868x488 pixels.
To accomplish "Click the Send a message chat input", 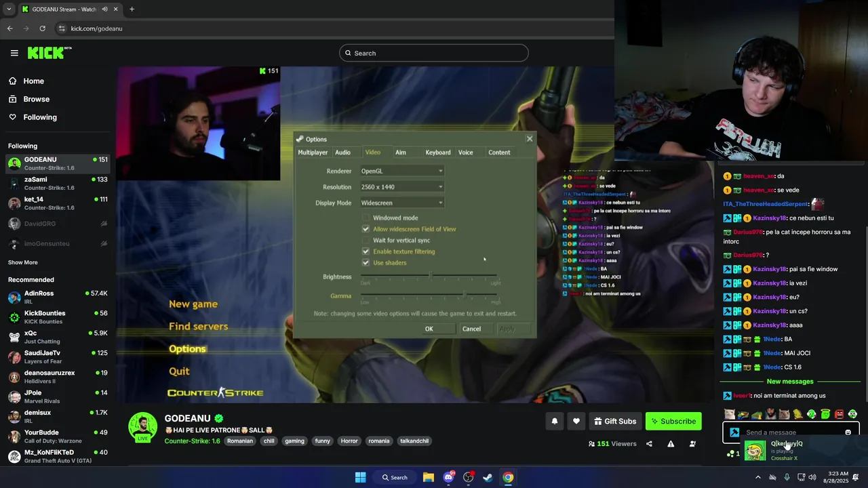I will point(791,432).
